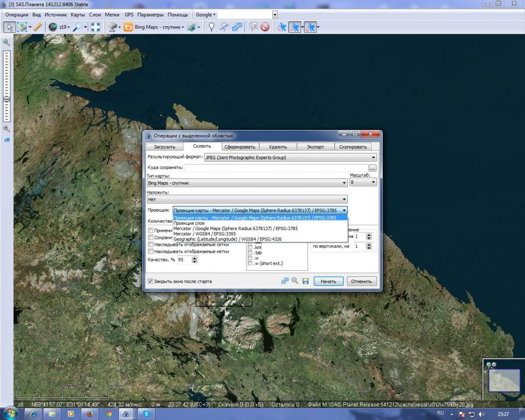Open the 'Метки' menu in menu bar
525x420 pixels.
[112, 14]
